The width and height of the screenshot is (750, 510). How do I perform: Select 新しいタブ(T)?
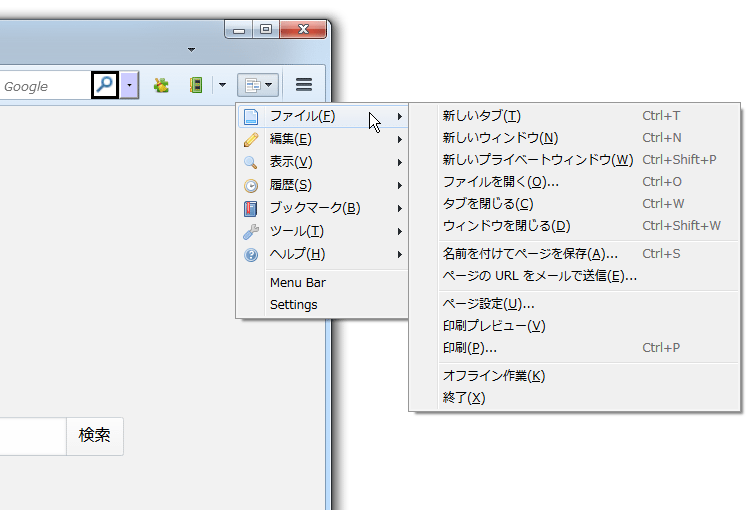pyautogui.click(x=574, y=116)
